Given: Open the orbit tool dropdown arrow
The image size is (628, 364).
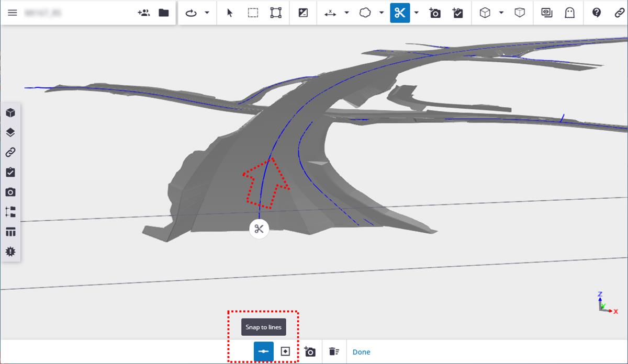Looking at the screenshot, I should [x=206, y=13].
